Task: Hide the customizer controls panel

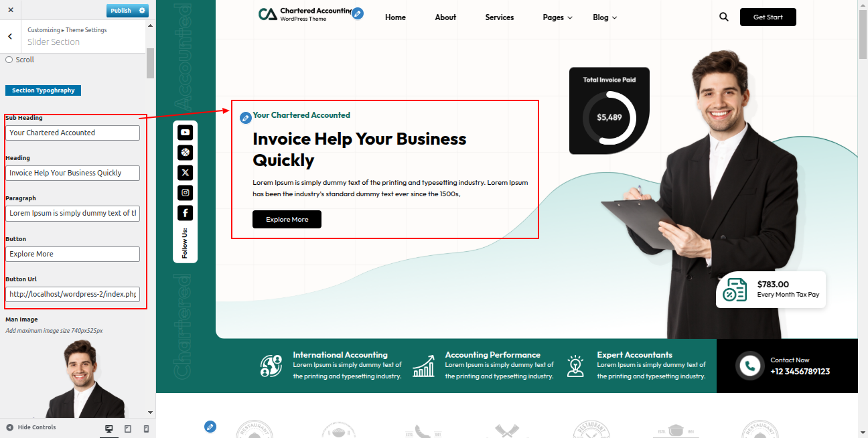Action: click(x=31, y=427)
